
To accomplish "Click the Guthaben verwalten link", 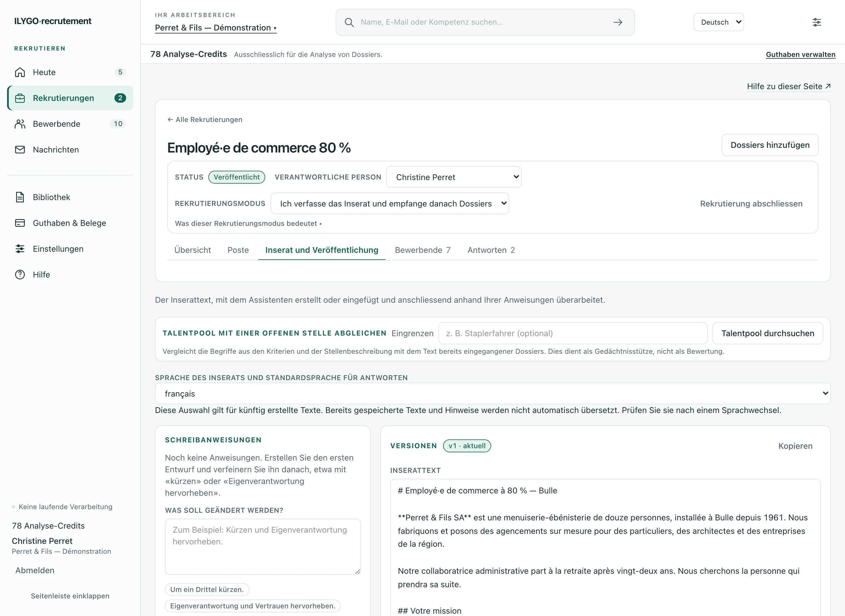I will [x=801, y=55].
